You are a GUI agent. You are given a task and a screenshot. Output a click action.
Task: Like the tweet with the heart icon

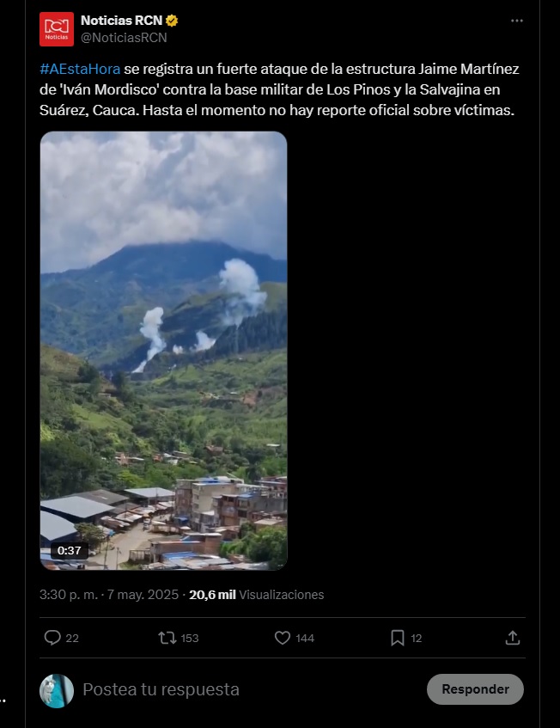click(x=283, y=638)
